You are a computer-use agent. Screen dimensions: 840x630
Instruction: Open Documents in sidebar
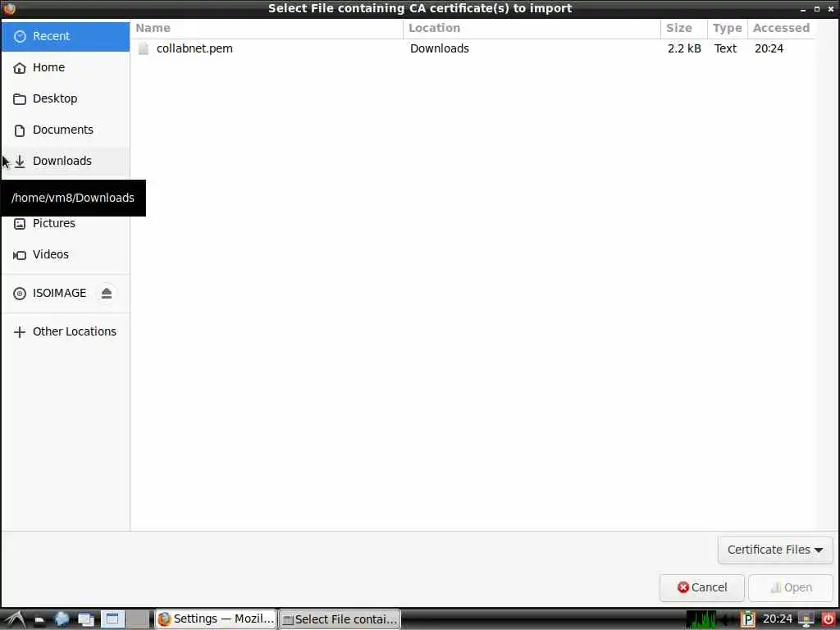tap(66, 130)
